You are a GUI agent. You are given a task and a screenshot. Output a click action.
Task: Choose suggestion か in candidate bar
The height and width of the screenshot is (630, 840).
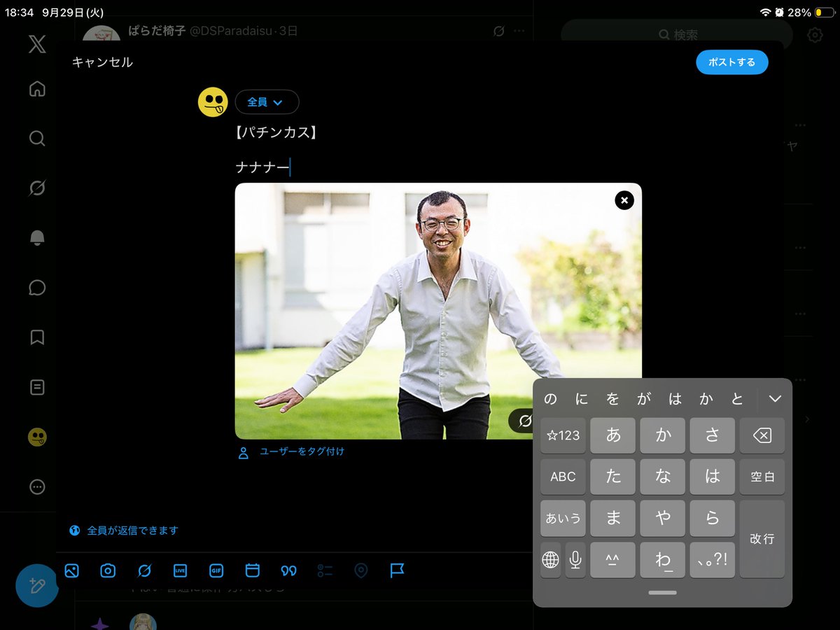[706, 399]
